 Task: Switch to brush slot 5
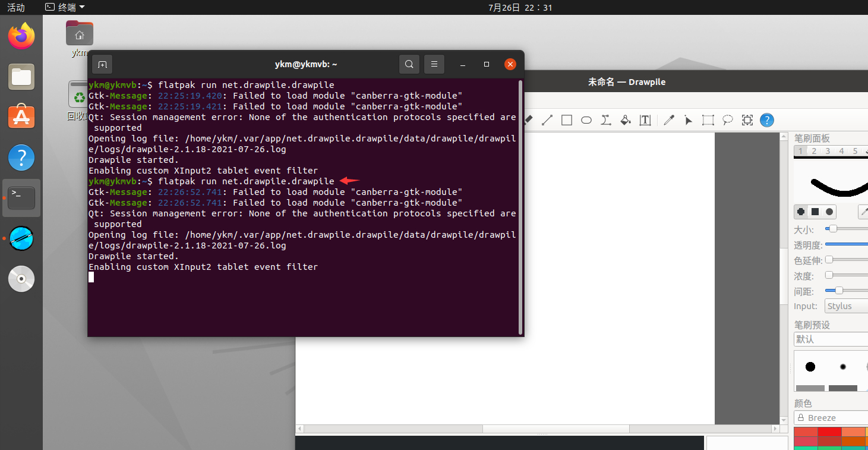click(x=855, y=151)
